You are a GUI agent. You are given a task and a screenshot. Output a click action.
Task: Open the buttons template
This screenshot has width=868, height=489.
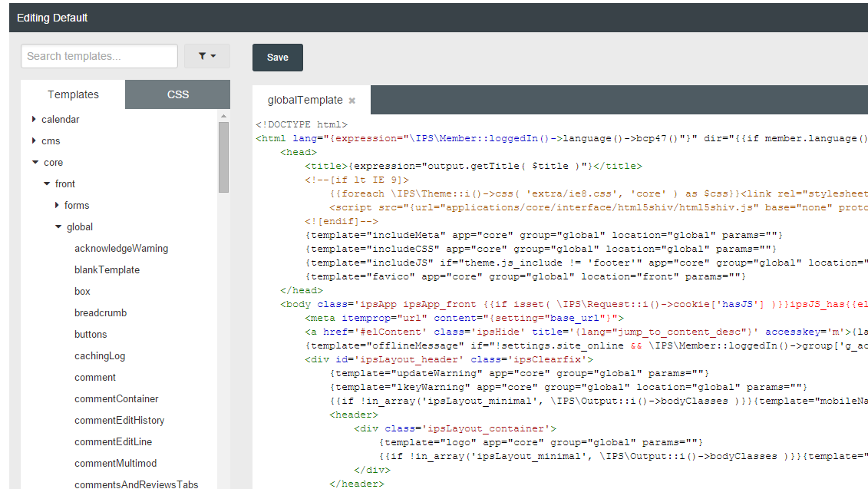coord(92,334)
